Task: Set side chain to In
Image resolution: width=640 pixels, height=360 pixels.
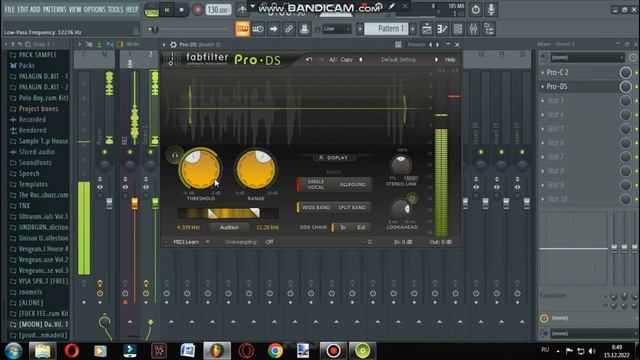Action: click(343, 227)
